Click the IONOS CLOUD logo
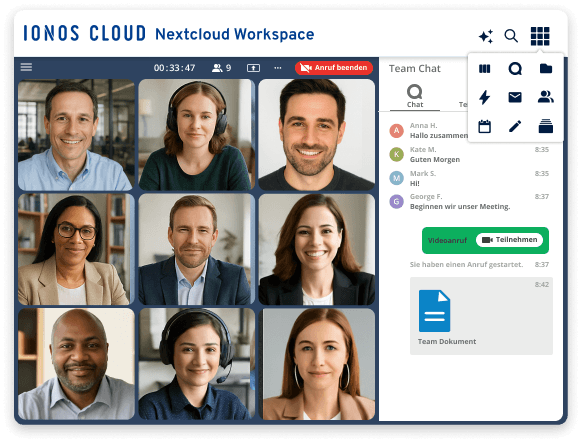The width and height of the screenshot is (582, 443). click(x=85, y=33)
